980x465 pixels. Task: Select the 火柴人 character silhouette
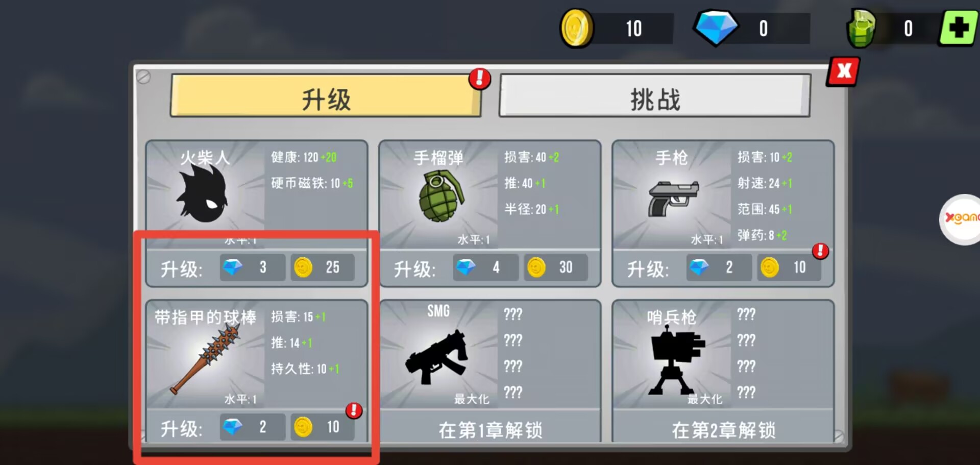pyautogui.click(x=203, y=193)
